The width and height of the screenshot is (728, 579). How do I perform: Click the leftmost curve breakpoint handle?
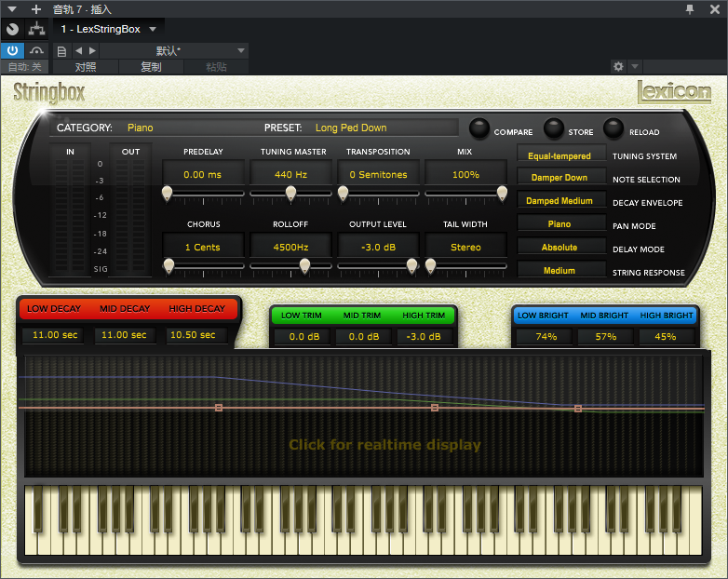219,408
